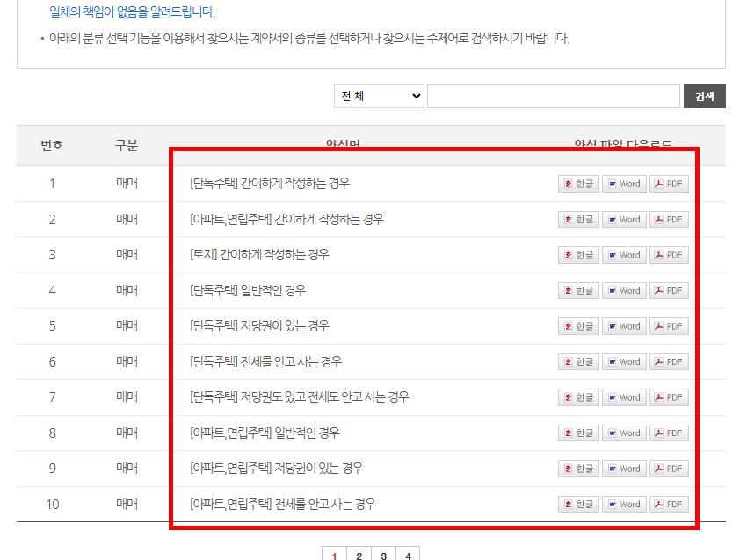This screenshot has width=747, height=560.
Task: Go to page 3 of the list
Action: [x=383, y=555]
